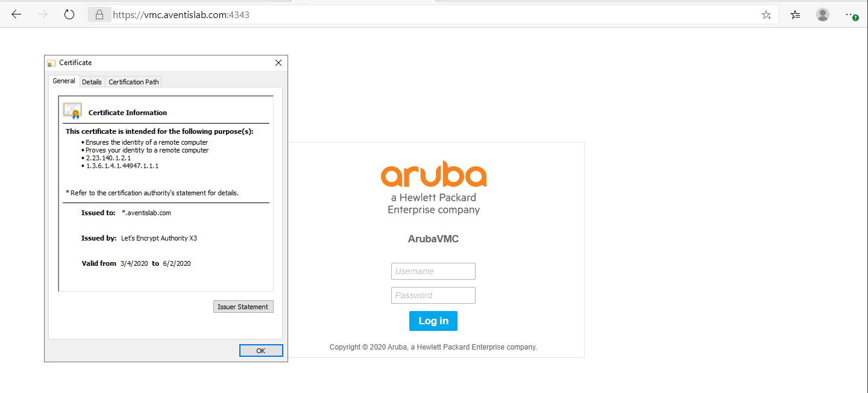Screen dimensions: 868x393
Task: Click the Issuer Statement button
Action: (x=243, y=306)
